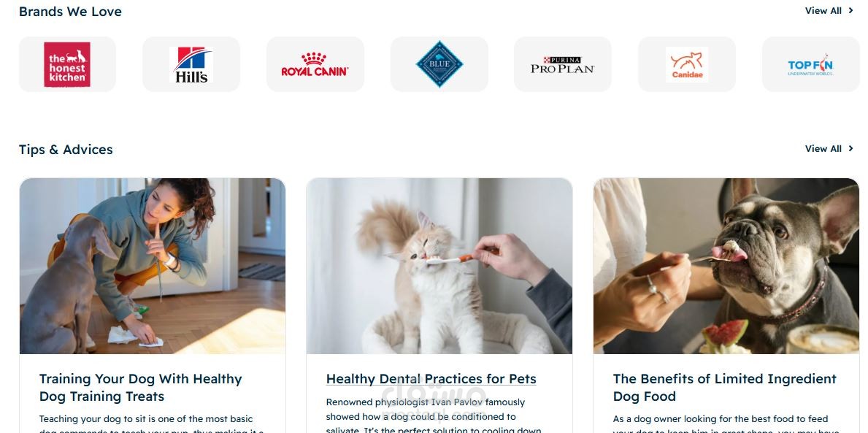868x433 pixels.
Task: Click the Tips & Advices heading
Action: 66,150
